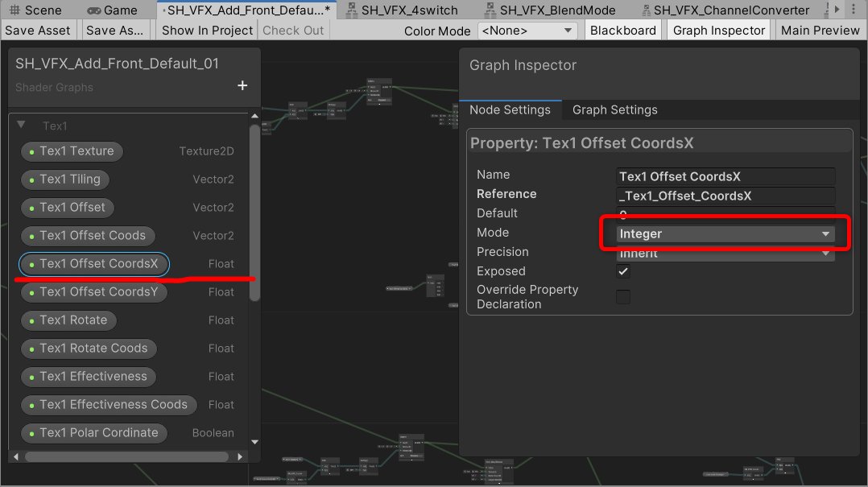Select the SH_VFX_Add_Front_Default tab
The image size is (868, 487).
pyautogui.click(x=246, y=10)
